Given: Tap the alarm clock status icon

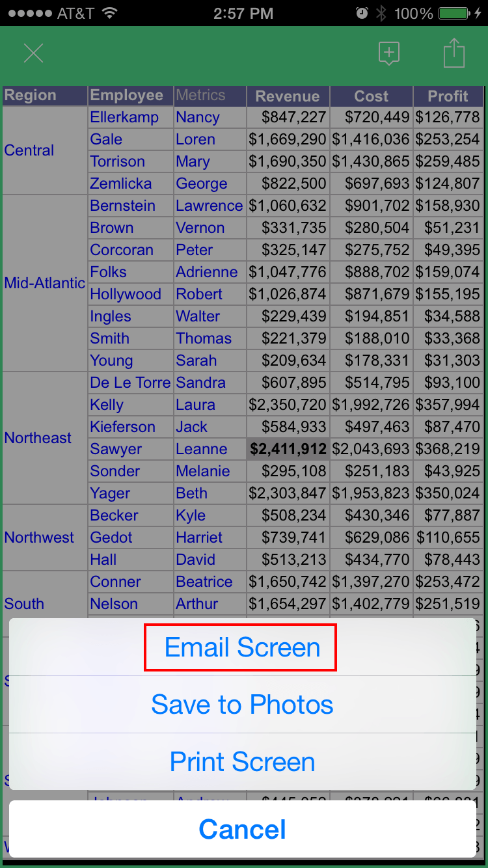Looking at the screenshot, I should pos(362,13).
